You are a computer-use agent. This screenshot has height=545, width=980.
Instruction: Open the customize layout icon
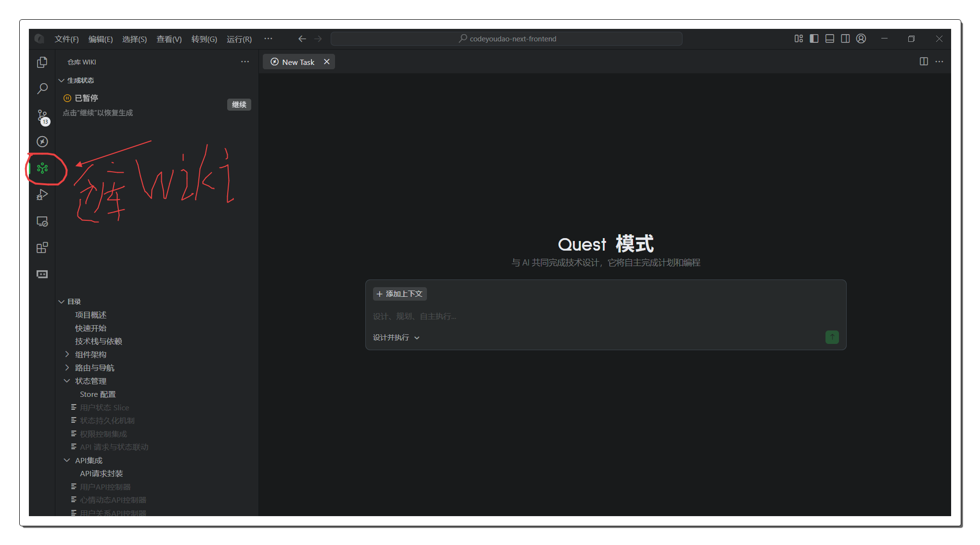point(799,38)
